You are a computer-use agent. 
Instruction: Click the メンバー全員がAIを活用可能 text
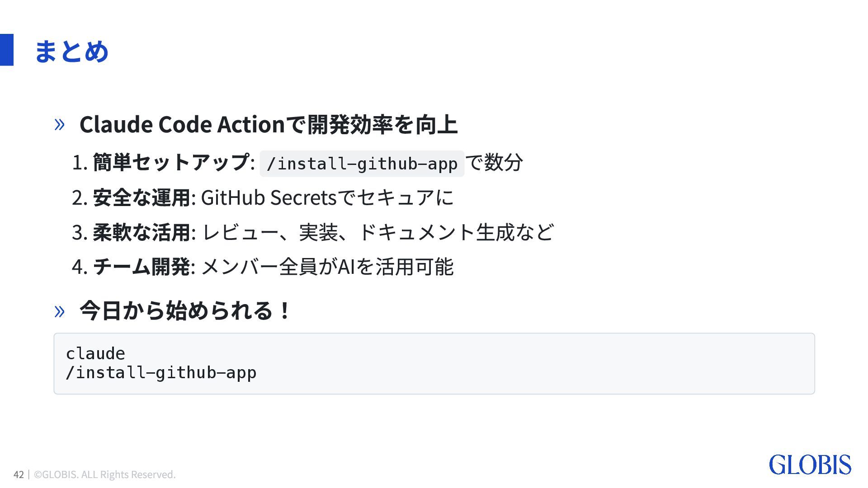pos(327,267)
